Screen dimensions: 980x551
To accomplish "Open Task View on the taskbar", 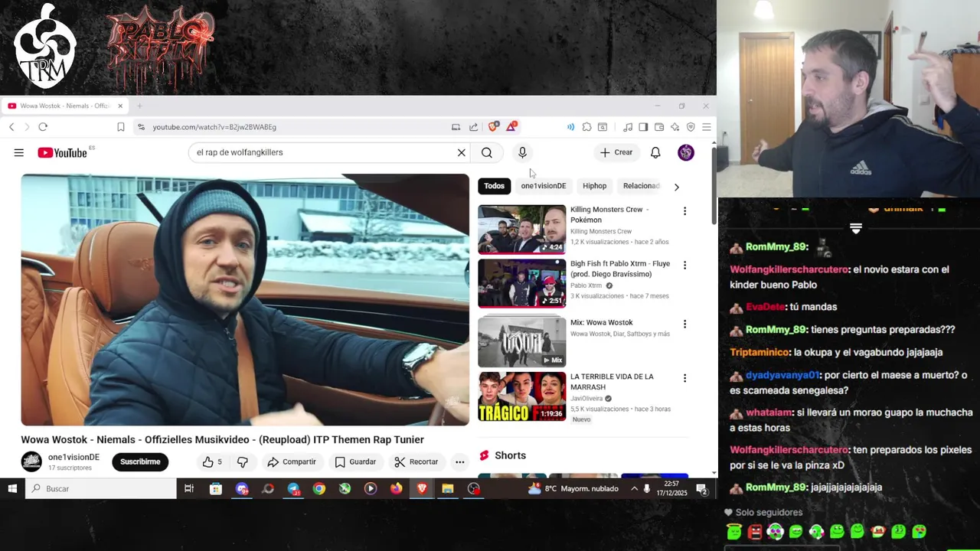I will point(189,488).
